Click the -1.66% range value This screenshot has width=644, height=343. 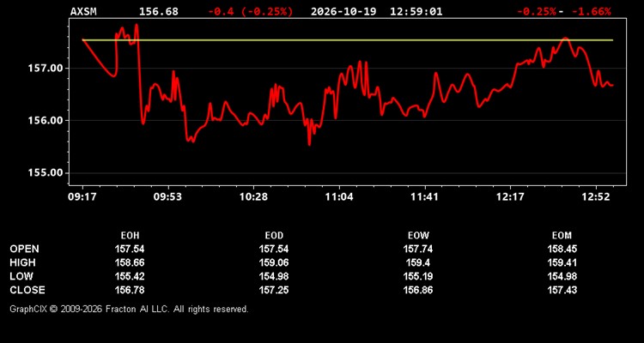click(592, 11)
